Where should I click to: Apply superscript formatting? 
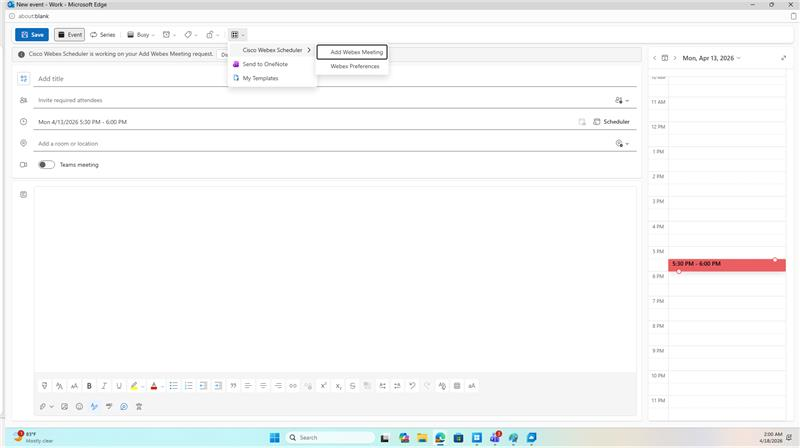coord(323,386)
